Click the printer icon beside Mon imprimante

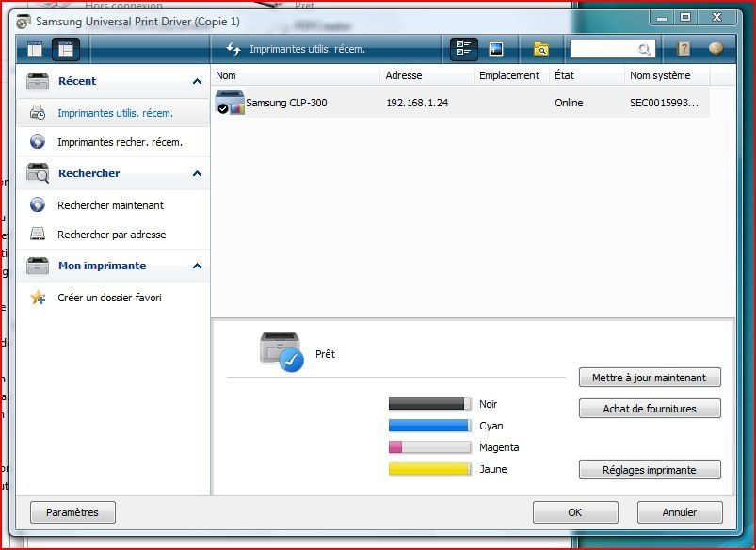point(38,266)
